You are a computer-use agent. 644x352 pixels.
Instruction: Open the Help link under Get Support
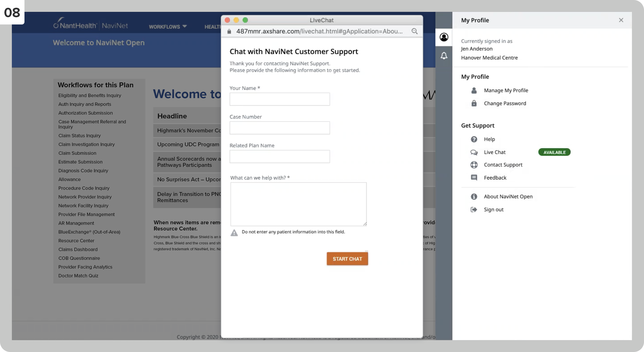[489, 139]
